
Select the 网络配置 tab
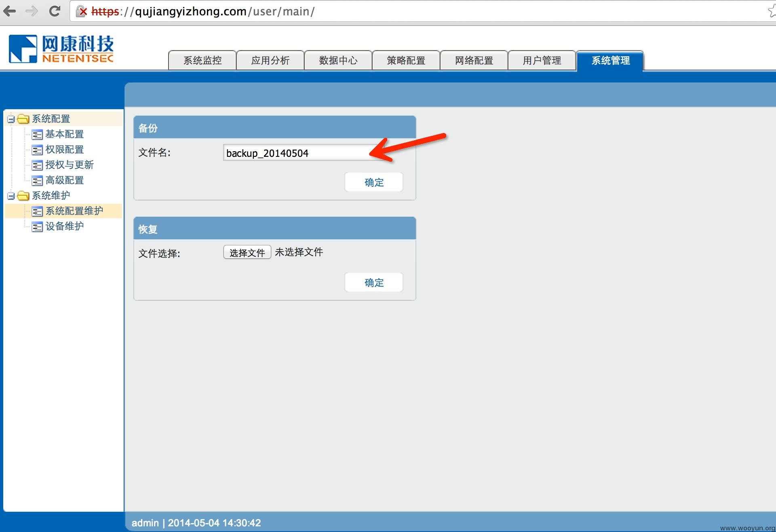[x=474, y=61]
